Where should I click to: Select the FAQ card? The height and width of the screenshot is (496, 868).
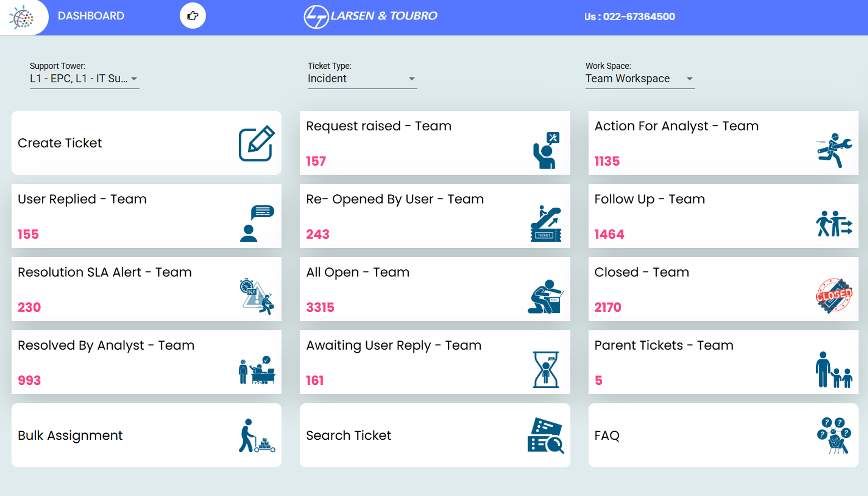pyautogui.click(x=722, y=435)
